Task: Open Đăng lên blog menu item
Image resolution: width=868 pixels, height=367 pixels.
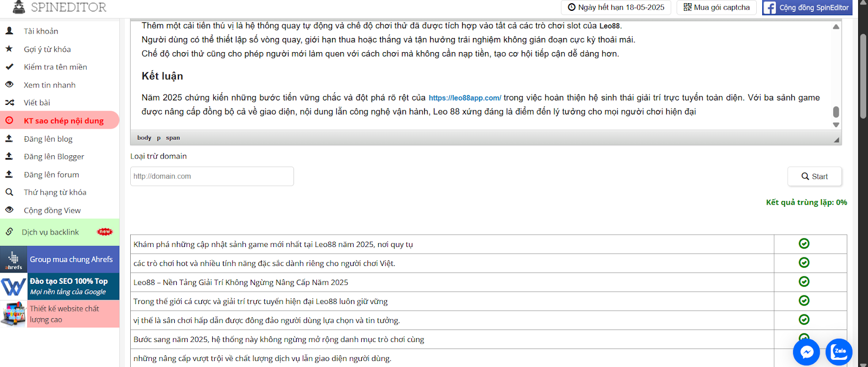Action: pyautogui.click(x=60, y=138)
